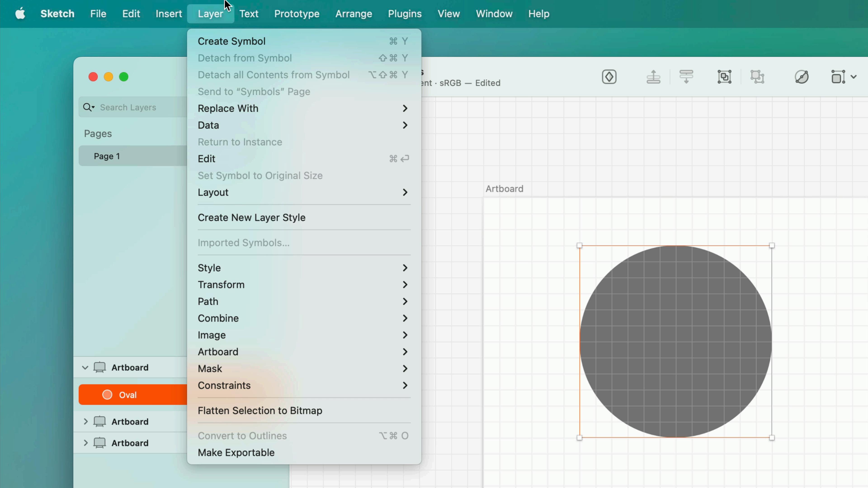Click Make Exportable menu entry

coord(236,453)
